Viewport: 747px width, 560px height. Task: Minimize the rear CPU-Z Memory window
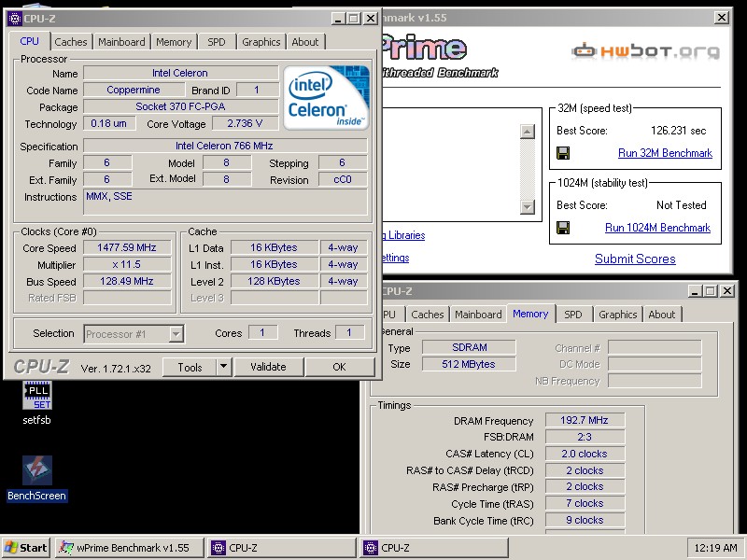[x=695, y=291]
